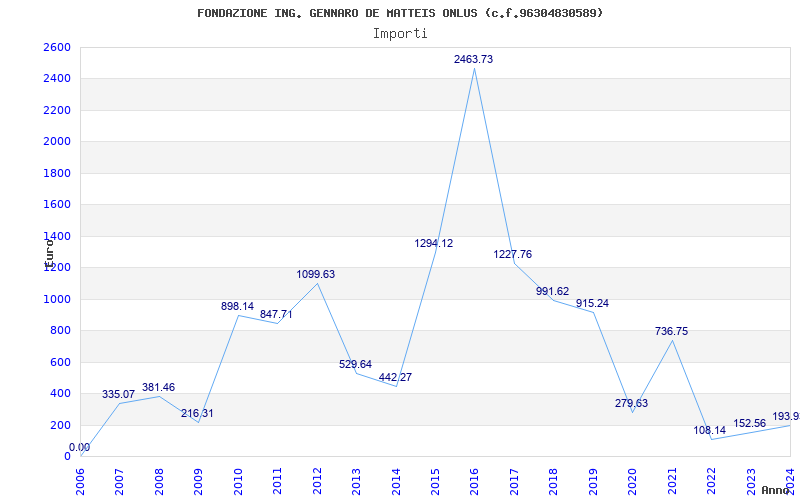This screenshot has width=800, height=500.
Task: Select the 2014 x-axis year label
Action: click(x=396, y=481)
